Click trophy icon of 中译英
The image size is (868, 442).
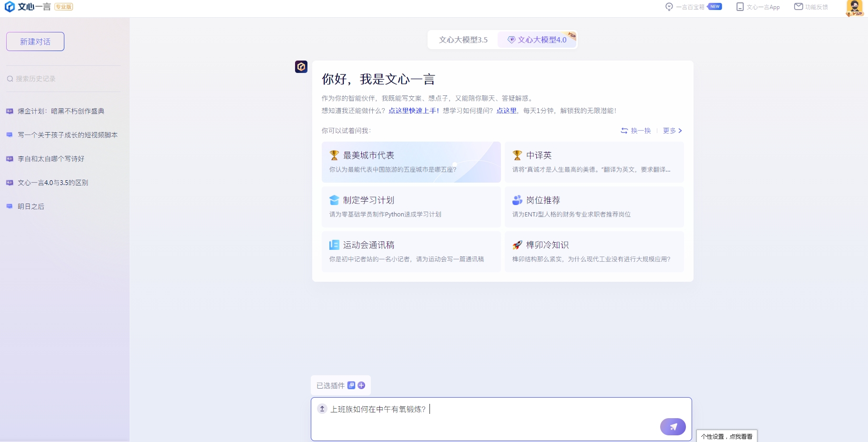pyautogui.click(x=517, y=155)
